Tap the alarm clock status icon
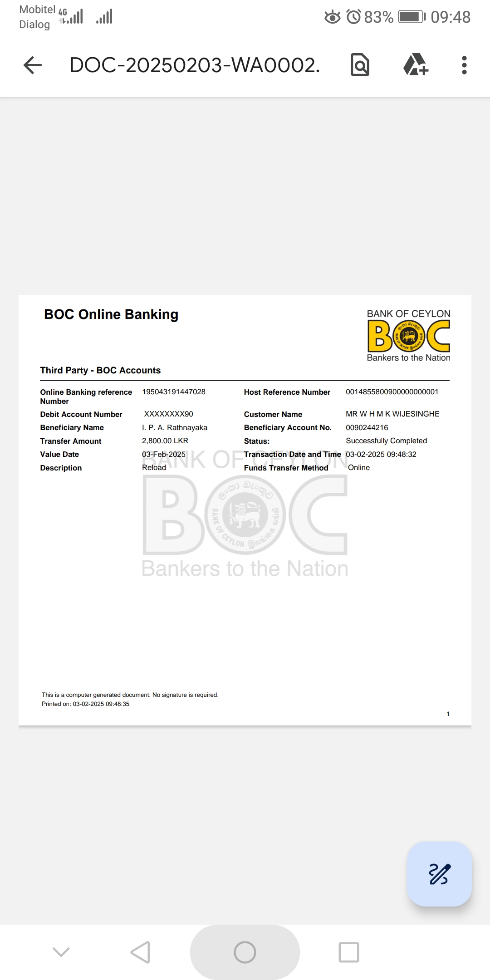This screenshot has width=490, height=980. (353, 17)
